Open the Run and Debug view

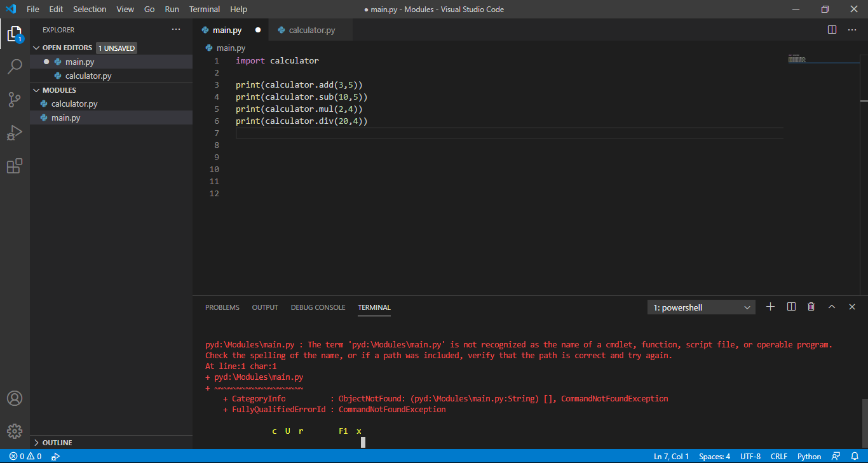[15, 133]
